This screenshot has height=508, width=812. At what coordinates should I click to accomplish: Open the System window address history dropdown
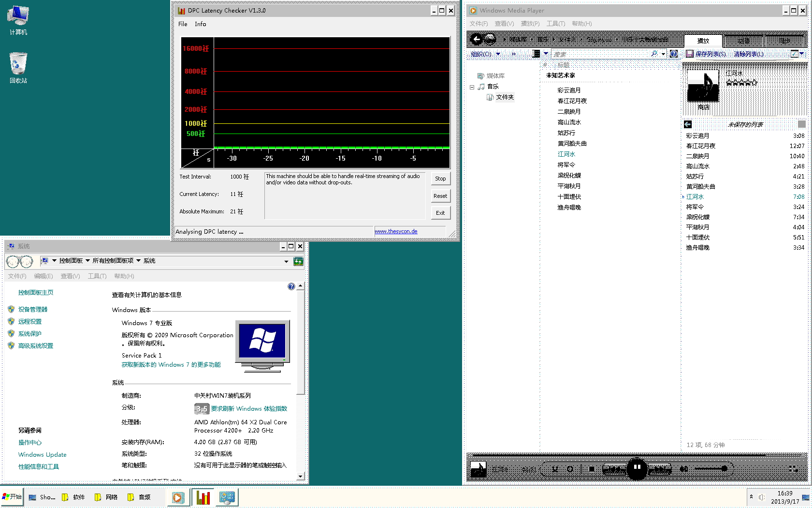(x=286, y=261)
